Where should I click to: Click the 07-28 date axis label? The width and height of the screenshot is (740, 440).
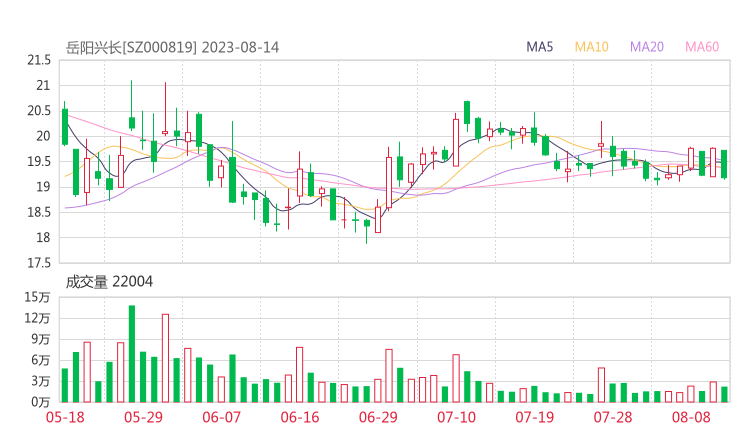click(x=613, y=417)
